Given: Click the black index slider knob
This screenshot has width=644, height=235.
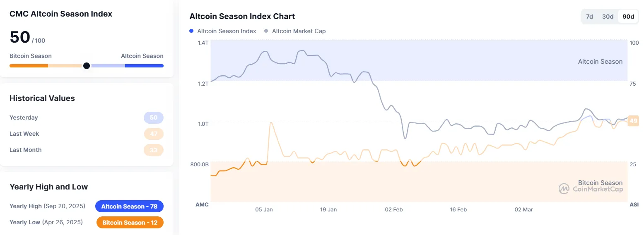Looking at the screenshot, I should [x=87, y=66].
